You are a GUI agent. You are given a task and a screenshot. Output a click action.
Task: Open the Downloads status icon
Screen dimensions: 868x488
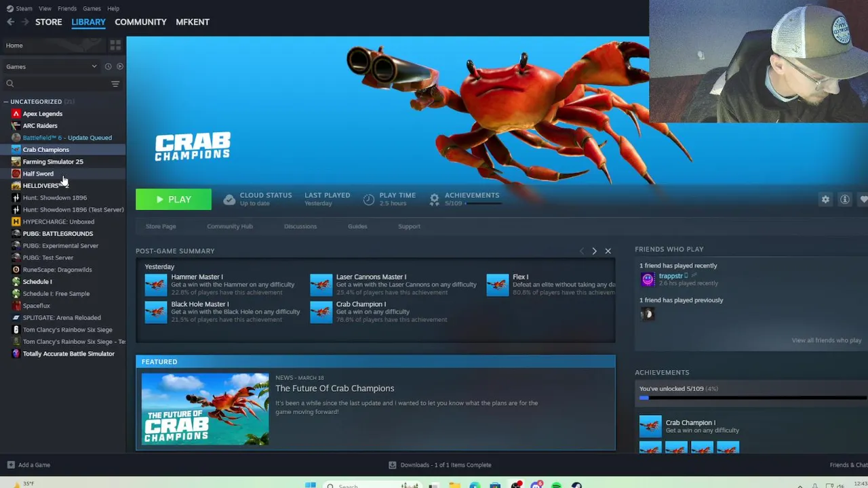pyautogui.click(x=392, y=465)
